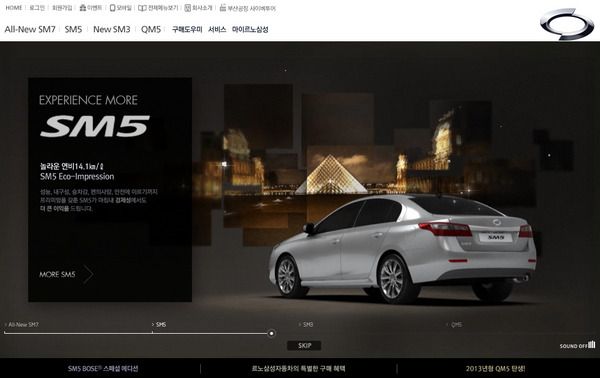The width and height of the screenshot is (600, 378).
Task: Jump to SM5 timeline marker
Action: [159, 324]
